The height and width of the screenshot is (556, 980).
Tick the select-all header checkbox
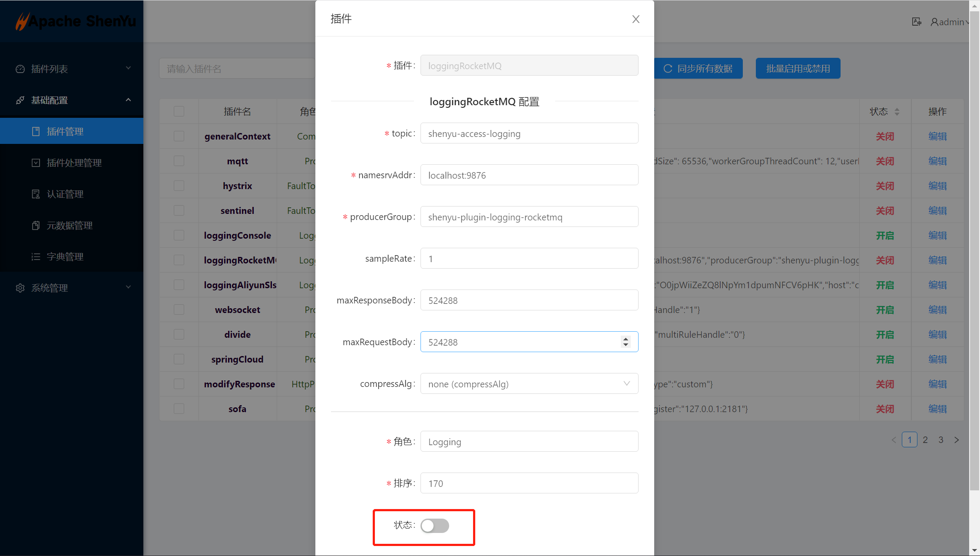179,112
